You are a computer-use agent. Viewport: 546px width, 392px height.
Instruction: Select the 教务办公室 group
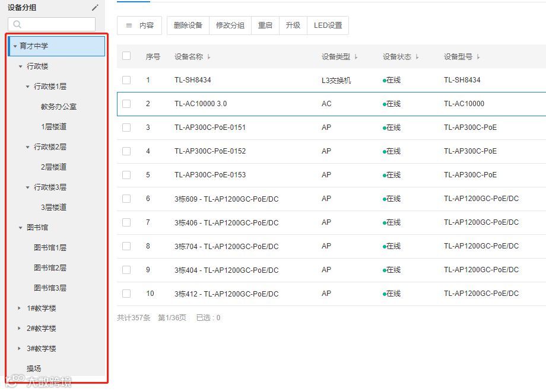tap(59, 106)
